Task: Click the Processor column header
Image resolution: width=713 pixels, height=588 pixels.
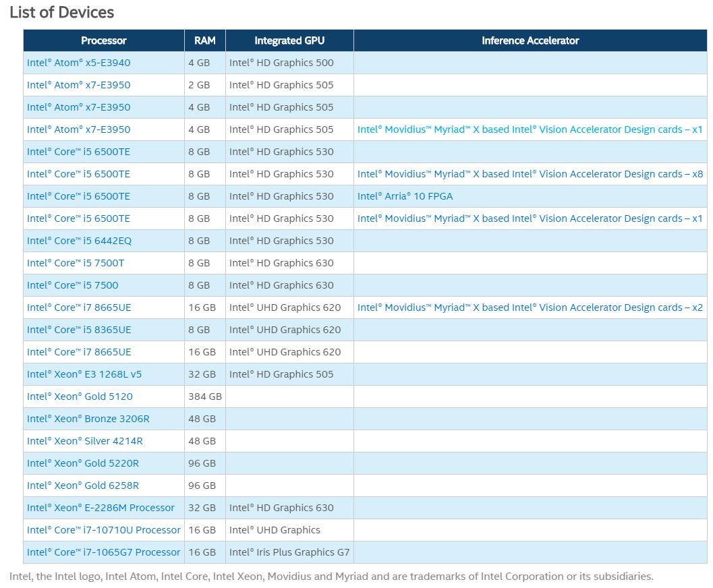Action: [x=104, y=40]
